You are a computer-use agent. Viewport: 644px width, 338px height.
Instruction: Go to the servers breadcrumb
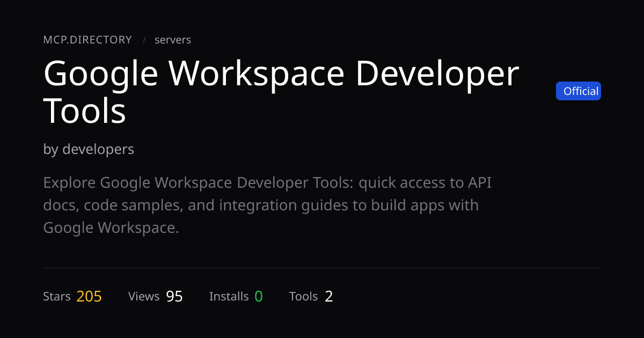(173, 40)
